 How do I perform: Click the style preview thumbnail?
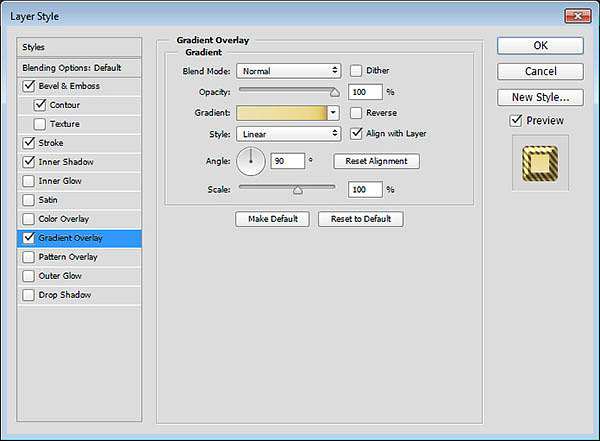coord(539,163)
